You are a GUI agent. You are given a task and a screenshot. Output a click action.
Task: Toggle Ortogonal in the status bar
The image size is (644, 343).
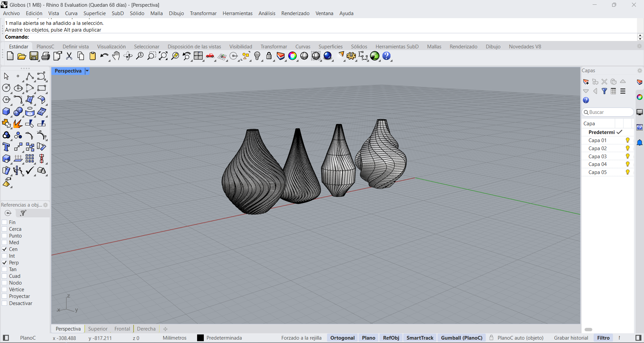coord(342,338)
